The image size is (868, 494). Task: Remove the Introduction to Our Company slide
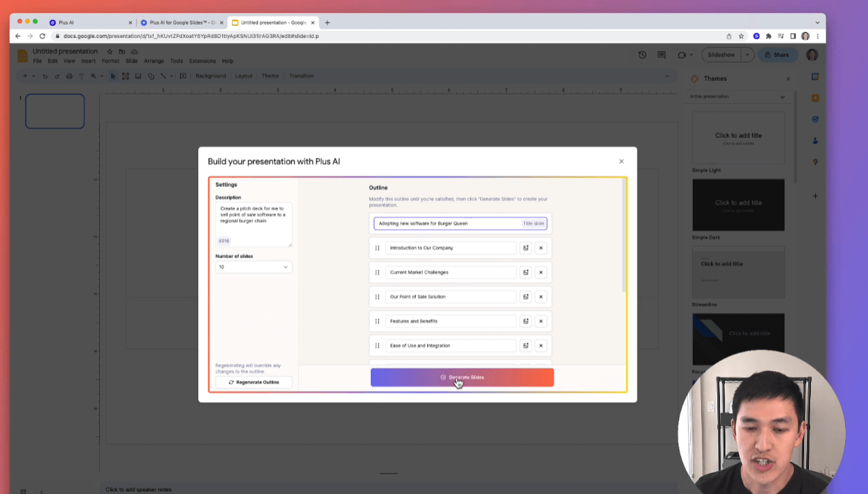coord(541,248)
